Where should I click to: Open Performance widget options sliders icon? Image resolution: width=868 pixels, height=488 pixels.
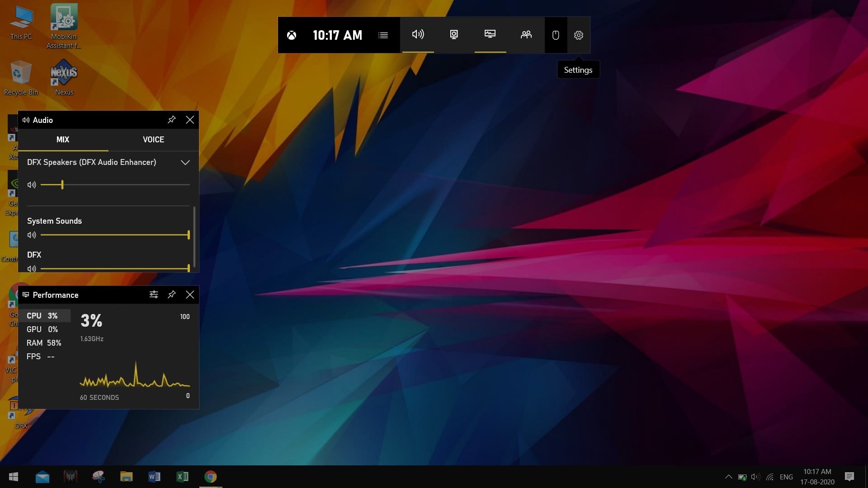154,295
